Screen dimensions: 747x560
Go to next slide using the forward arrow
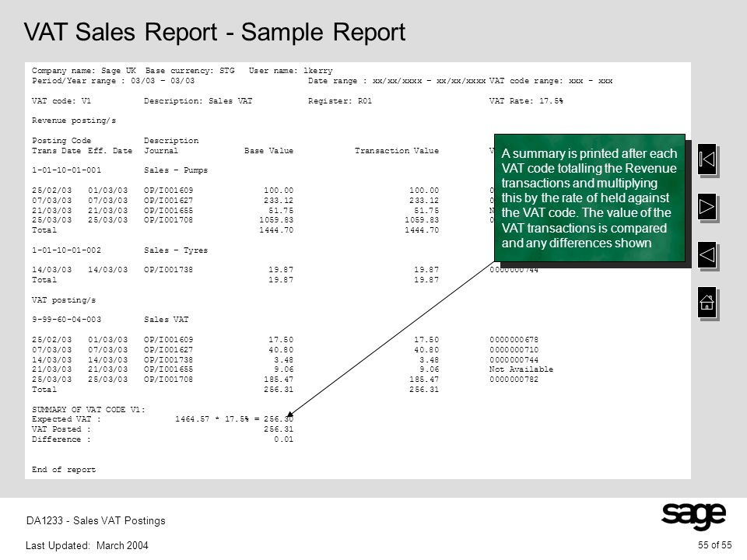707,207
